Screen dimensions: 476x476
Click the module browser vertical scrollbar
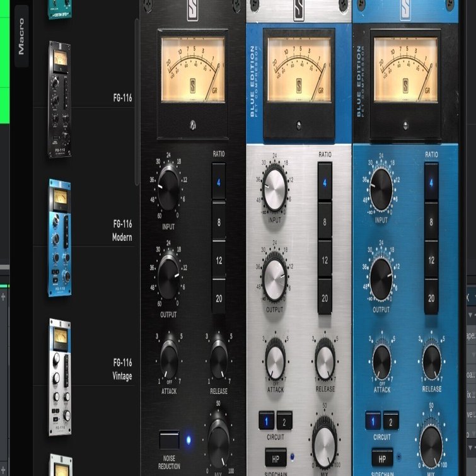(137, 102)
